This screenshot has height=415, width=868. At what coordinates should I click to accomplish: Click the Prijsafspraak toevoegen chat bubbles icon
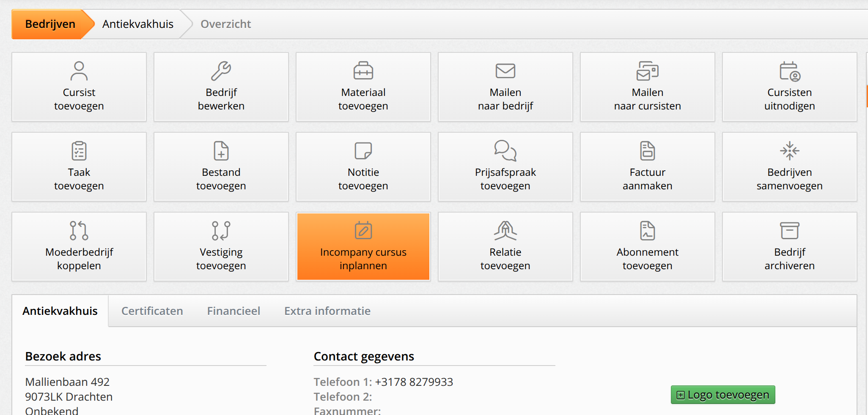[x=505, y=151]
